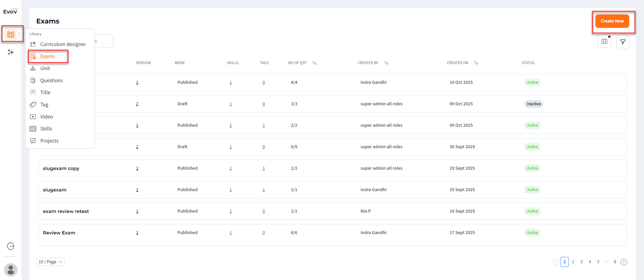
Task: Sort by Created By column
Action: click(x=386, y=63)
